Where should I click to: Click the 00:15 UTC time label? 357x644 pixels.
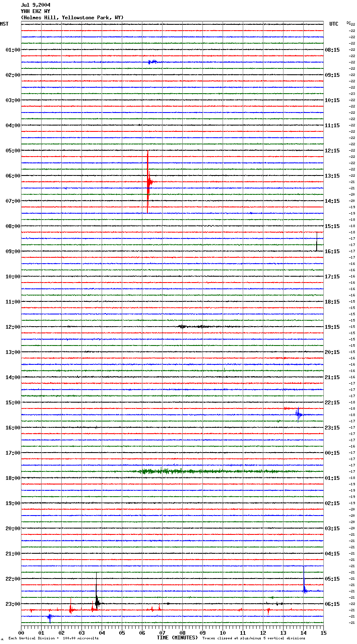click(x=332, y=453)
